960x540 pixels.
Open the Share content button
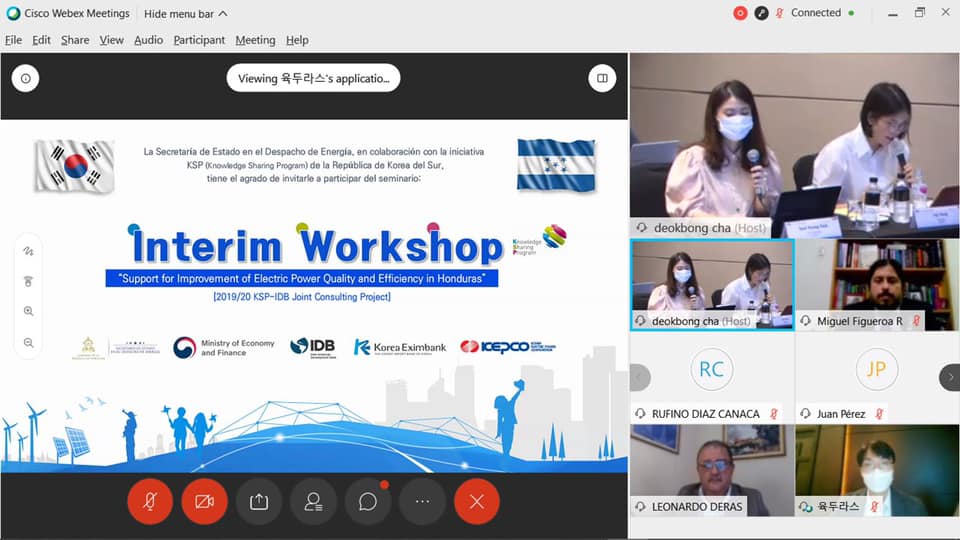point(259,501)
